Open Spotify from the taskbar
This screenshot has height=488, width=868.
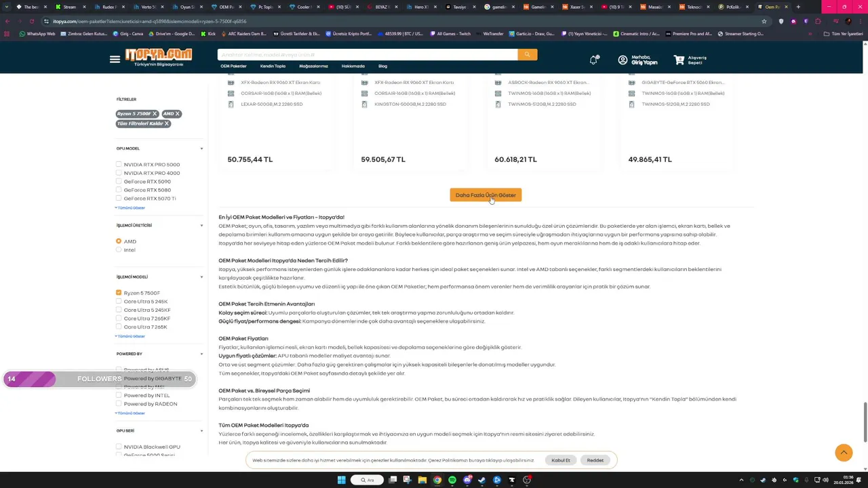click(452, 480)
